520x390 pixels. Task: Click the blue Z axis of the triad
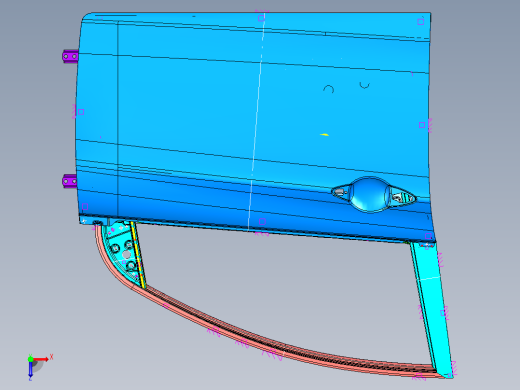point(30,369)
